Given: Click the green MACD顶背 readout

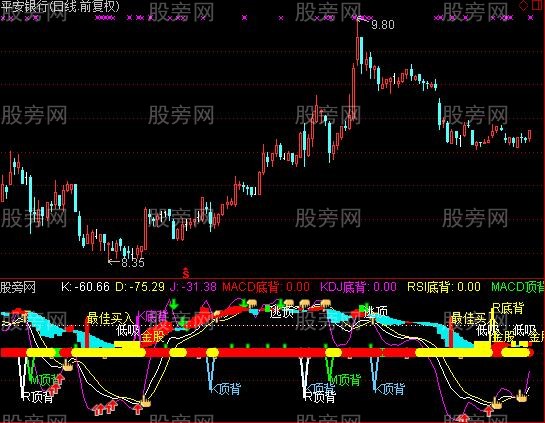Looking at the screenshot, I should point(518,287).
